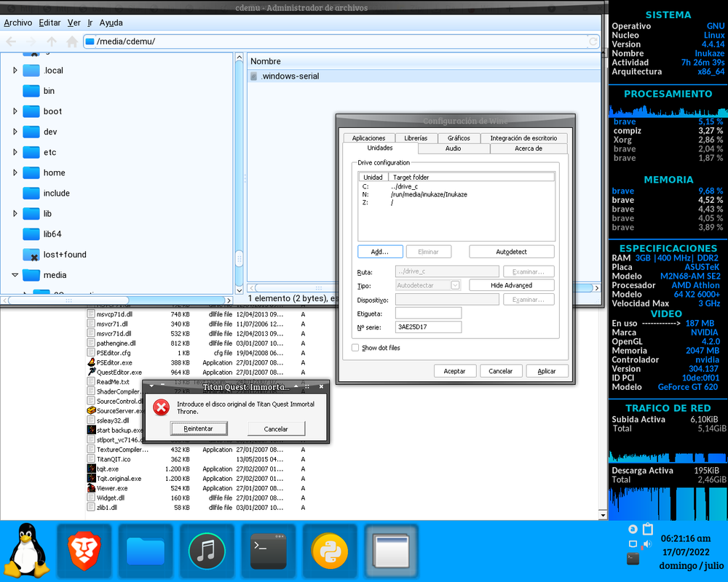This screenshot has height=582, width=728.
Task: Click the Etiqueta input field
Action: 428,313
